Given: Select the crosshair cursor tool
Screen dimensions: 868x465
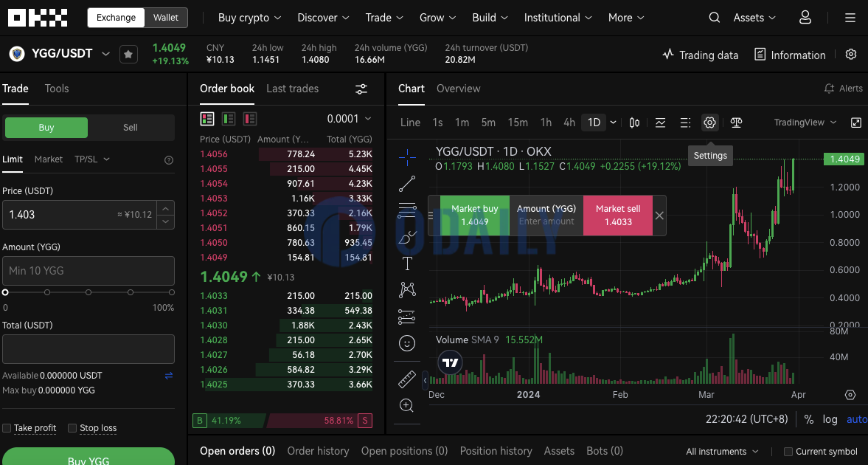Looking at the screenshot, I should tap(407, 157).
